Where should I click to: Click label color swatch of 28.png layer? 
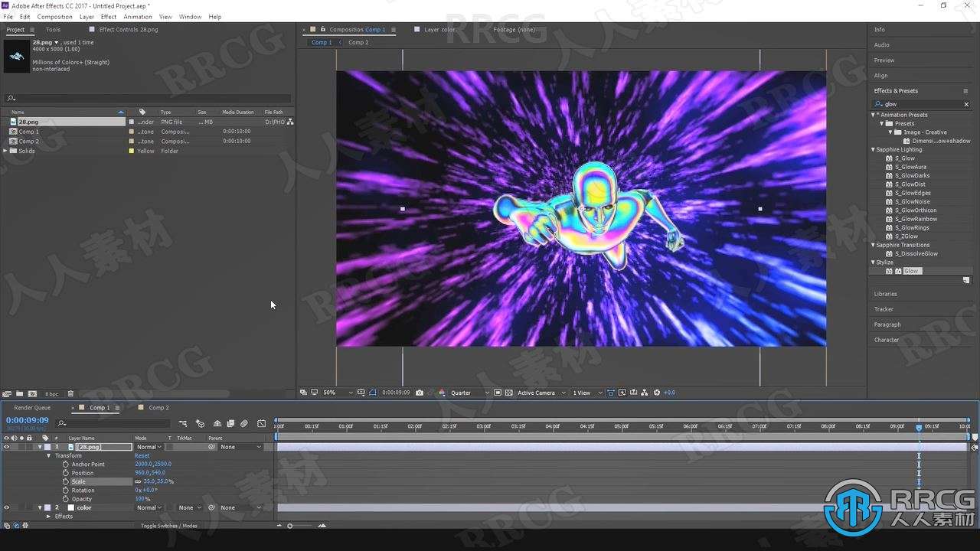pos(47,447)
